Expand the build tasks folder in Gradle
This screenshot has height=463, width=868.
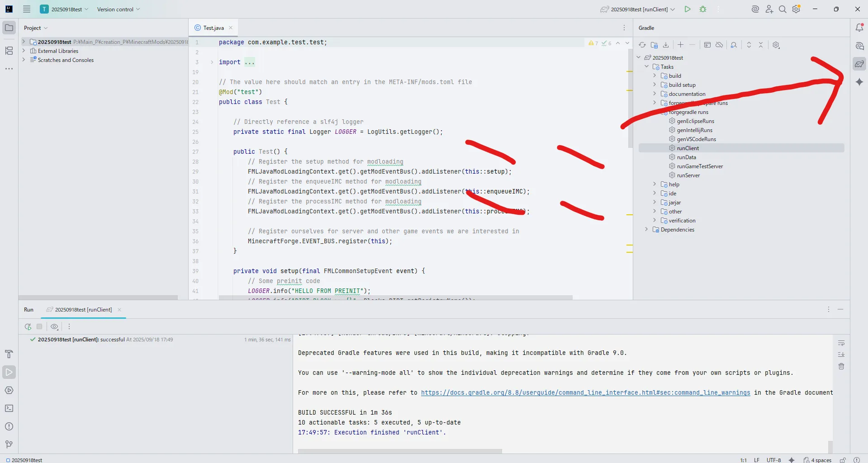[x=655, y=76]
